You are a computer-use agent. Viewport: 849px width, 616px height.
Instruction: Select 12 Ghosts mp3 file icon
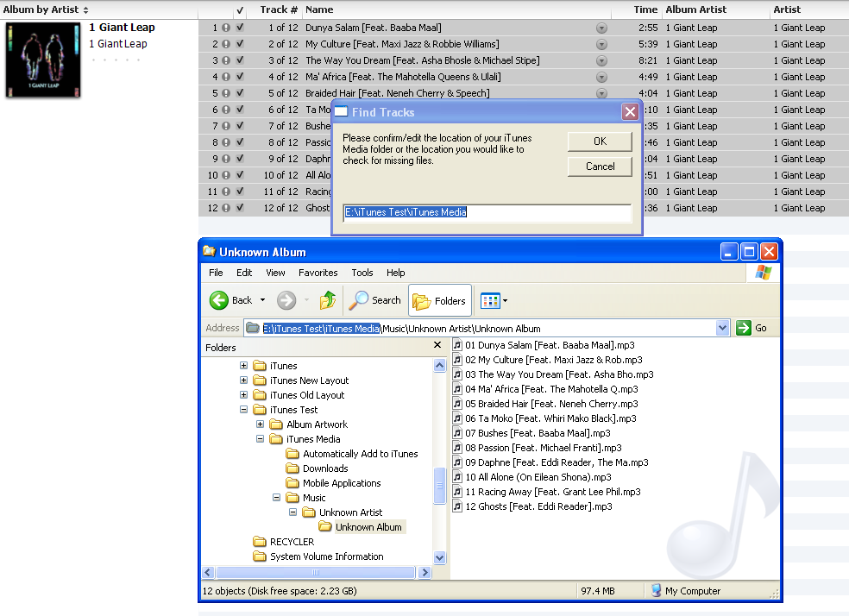click(x=457, y=506)
